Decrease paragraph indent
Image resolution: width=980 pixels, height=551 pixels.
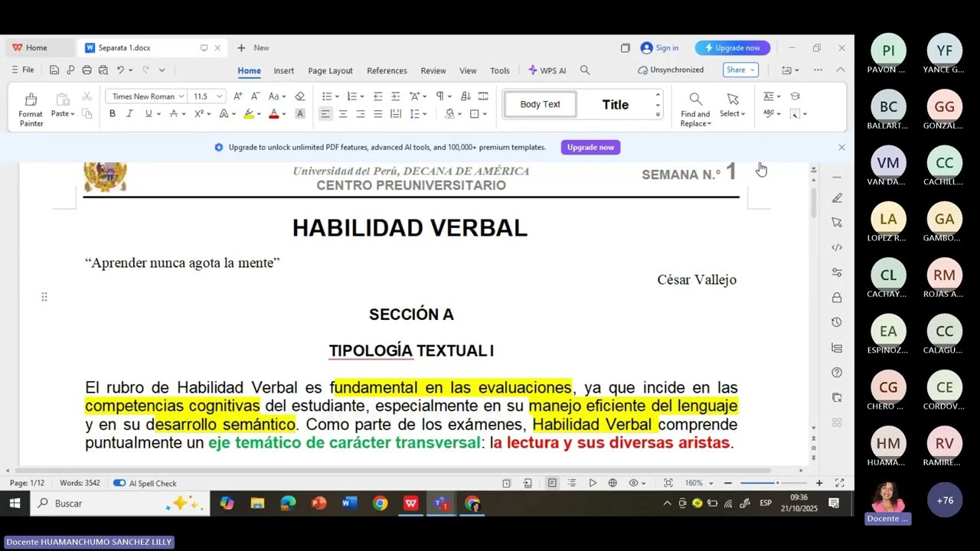[377, 96]
